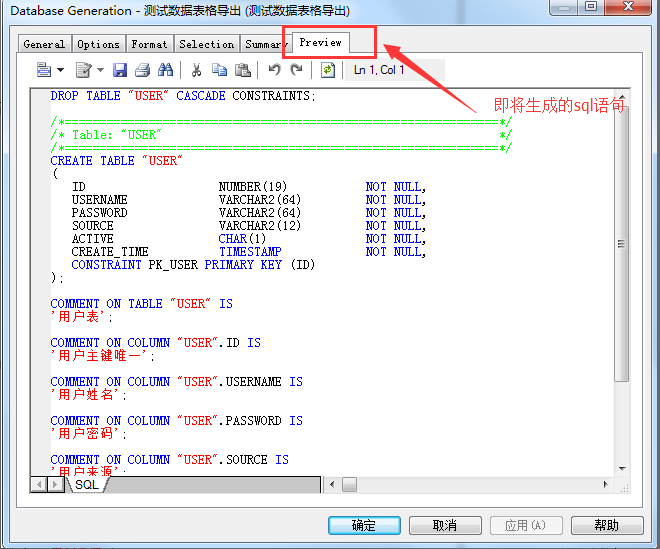Undo the last edit

(274, 70)
